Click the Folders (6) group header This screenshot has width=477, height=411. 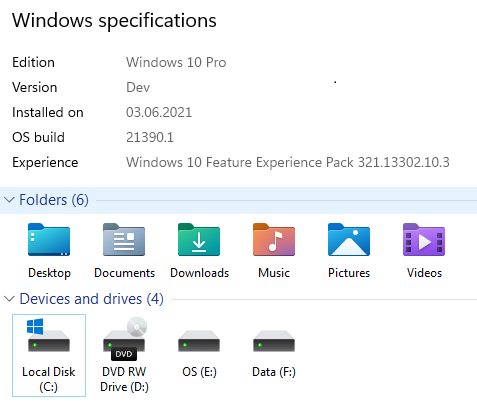click(x=54, y=200)
